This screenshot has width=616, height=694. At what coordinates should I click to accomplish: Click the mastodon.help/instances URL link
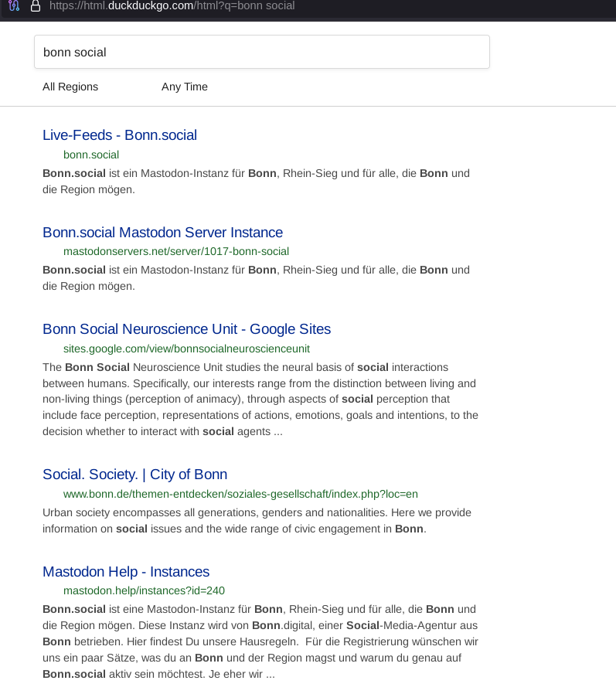[144, 590]
